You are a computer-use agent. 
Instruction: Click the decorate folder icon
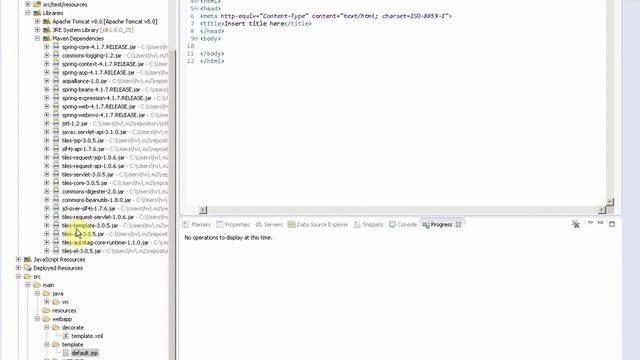pos(56,327)
